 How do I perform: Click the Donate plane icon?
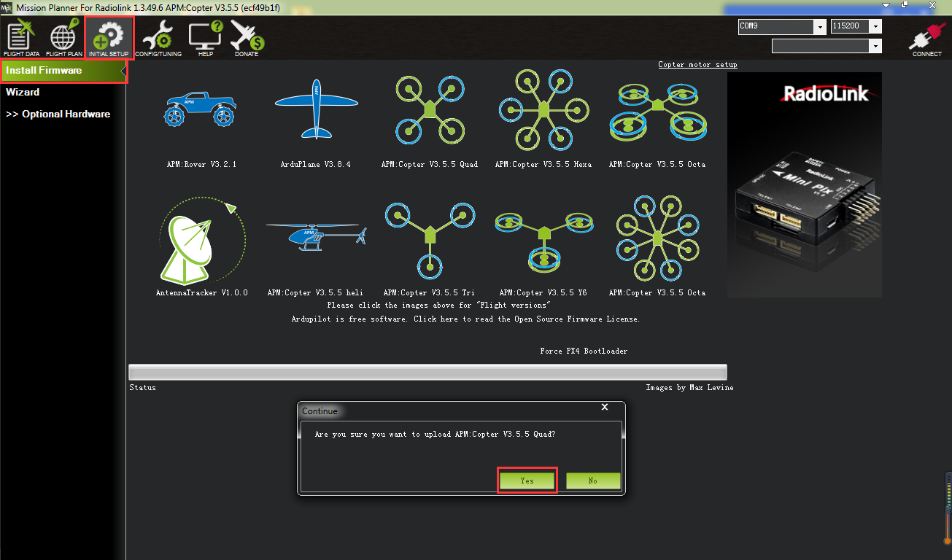(x=247, y=38)
